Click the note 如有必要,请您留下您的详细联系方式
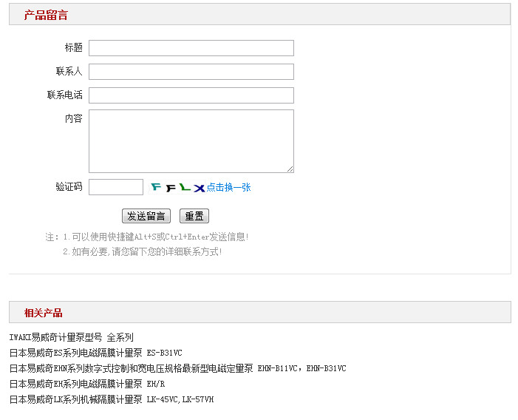 143,252
